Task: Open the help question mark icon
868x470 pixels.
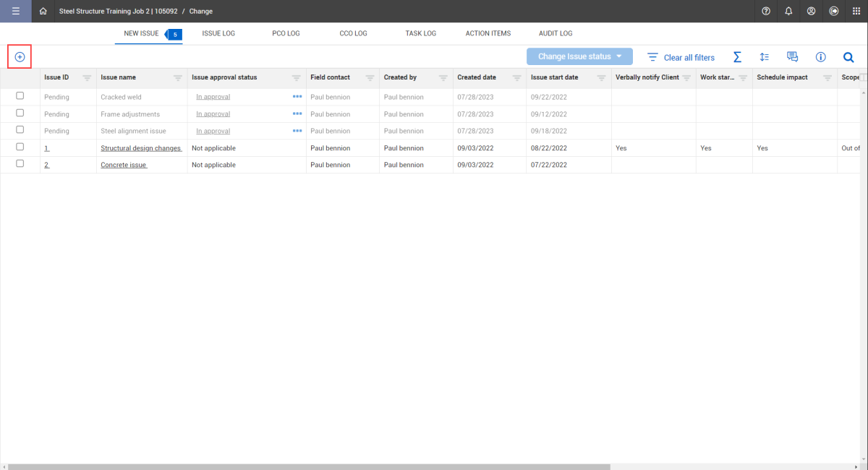Action: pyautogui.click(x=766, y=11)
